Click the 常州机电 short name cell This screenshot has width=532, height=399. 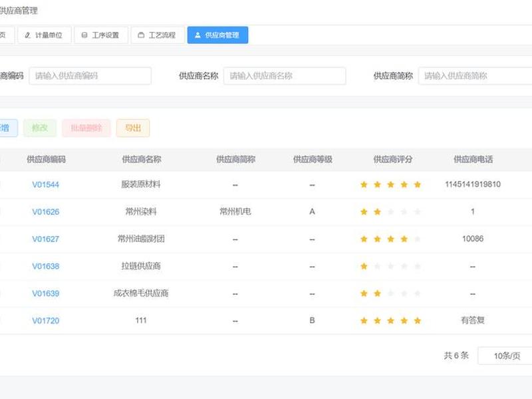click(x=235, y=211)
